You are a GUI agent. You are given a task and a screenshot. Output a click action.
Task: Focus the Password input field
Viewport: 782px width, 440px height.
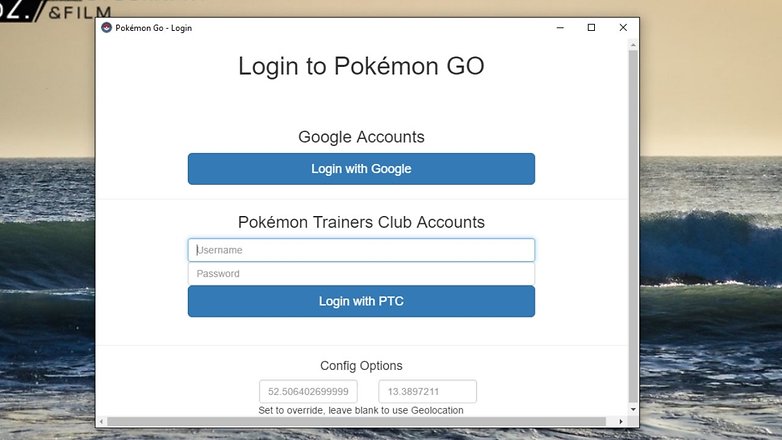(361, 273)
